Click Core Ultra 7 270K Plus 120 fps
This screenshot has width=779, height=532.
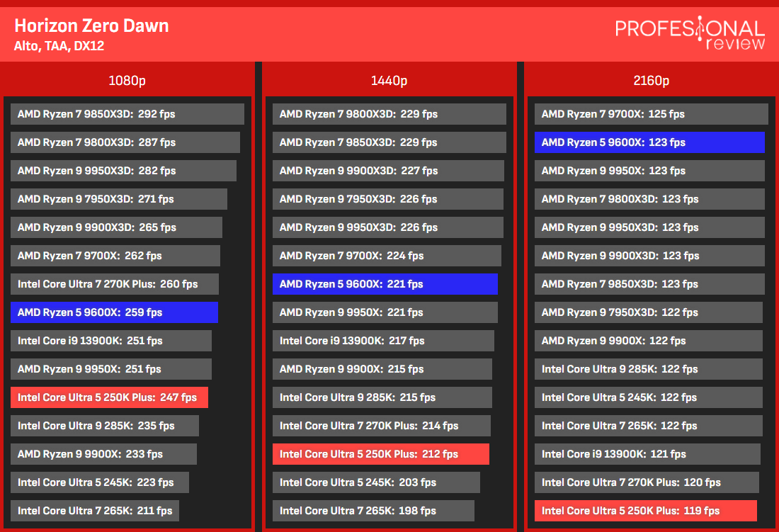coord(647,482)
